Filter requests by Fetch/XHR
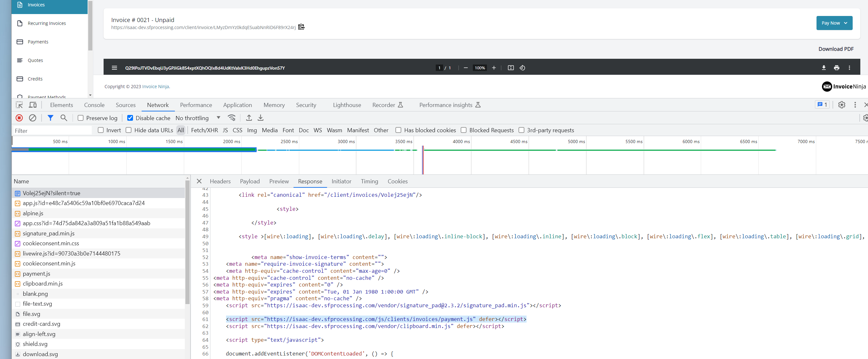This screenshot has height=359, width=868. click(204, 130)
